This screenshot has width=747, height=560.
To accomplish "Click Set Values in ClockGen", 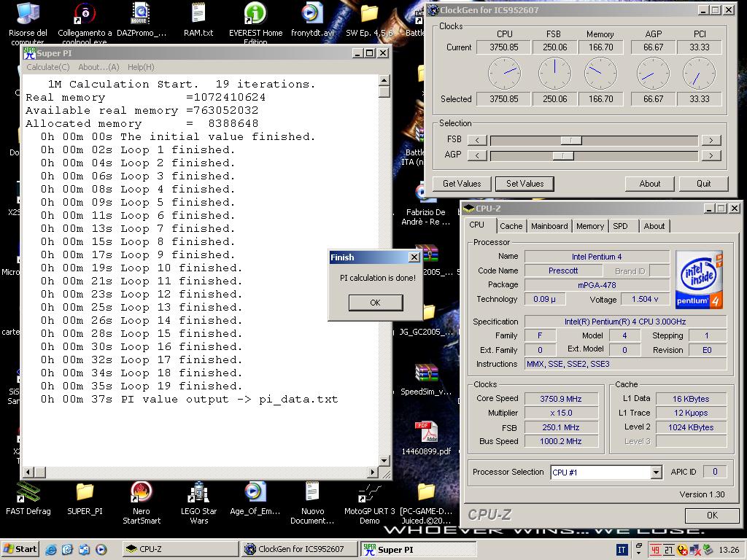I will 525,184.
